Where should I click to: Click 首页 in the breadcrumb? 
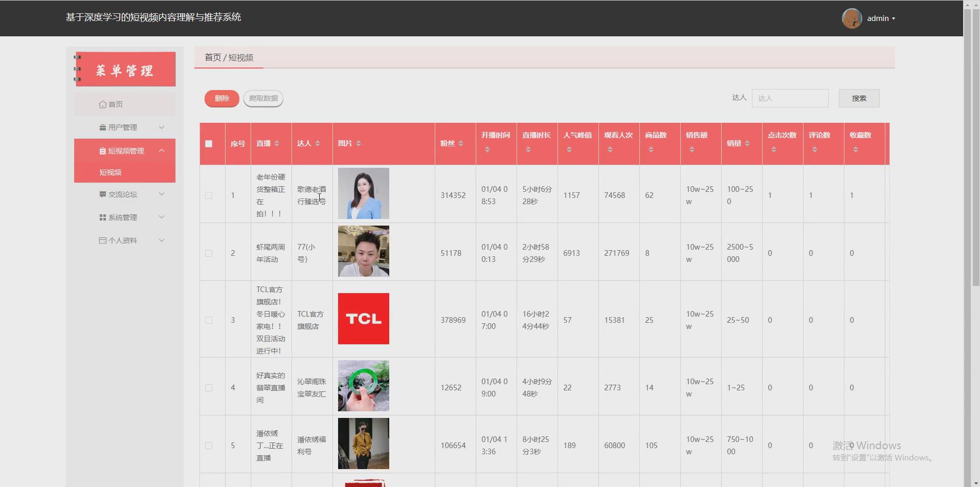tap(213, 57)
